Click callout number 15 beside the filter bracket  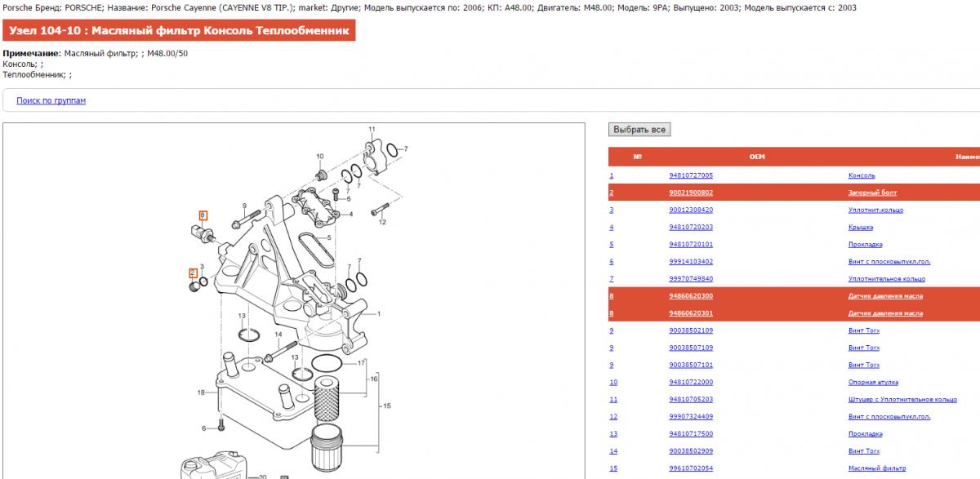(x=387, y=406)
